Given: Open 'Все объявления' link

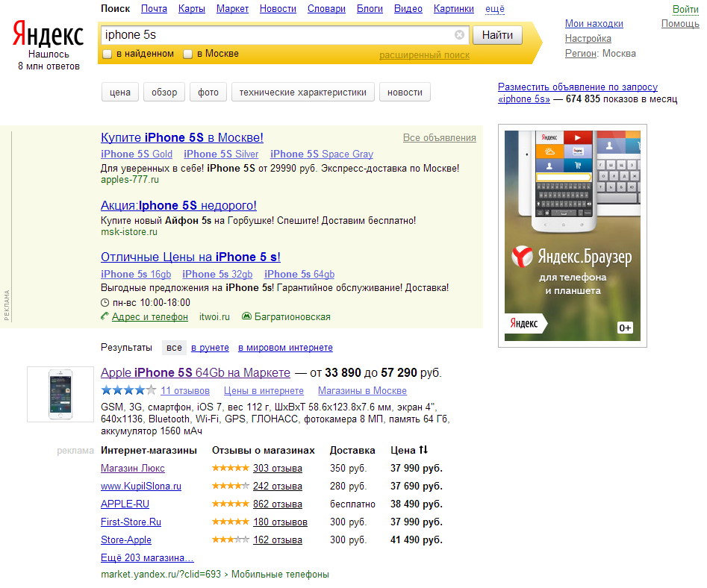Looking at the screenshot, I should click(x=440, y=137).
